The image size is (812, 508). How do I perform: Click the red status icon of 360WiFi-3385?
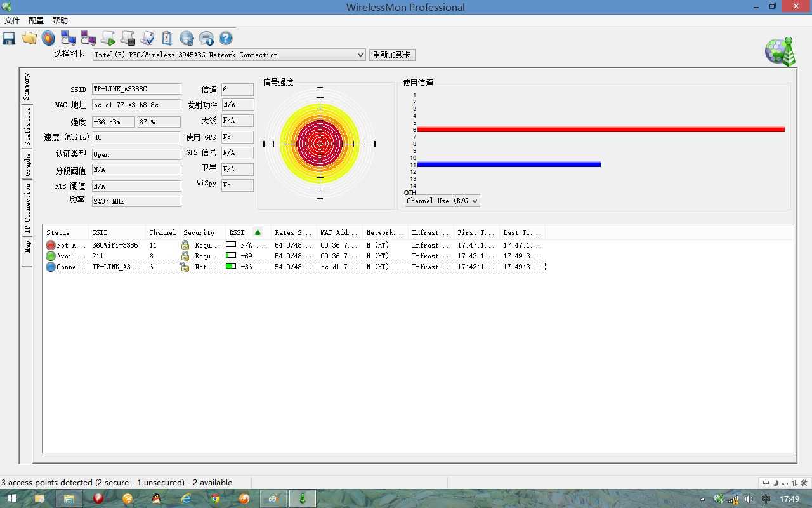tap(51, 245)
